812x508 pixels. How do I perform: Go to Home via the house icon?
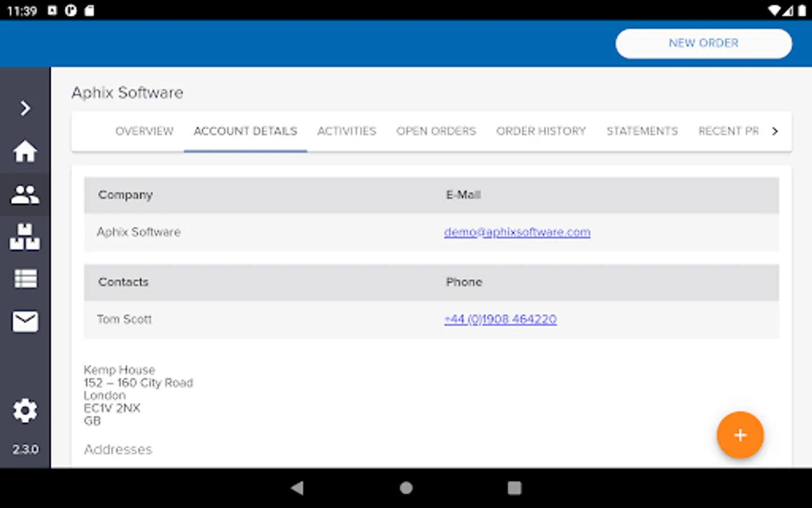25,151
